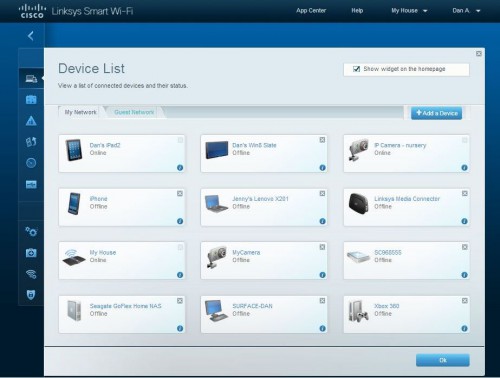Click the SURFACE-DAN device name
This screenshot has width=500, height=378.
point(252,306)
